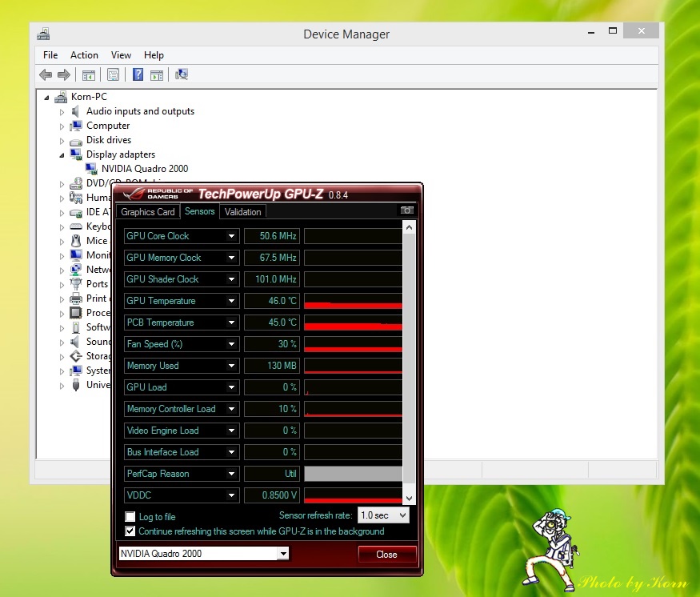Collapse the Display adapters tree node
The image size is (700, 597).
point(62,155)
